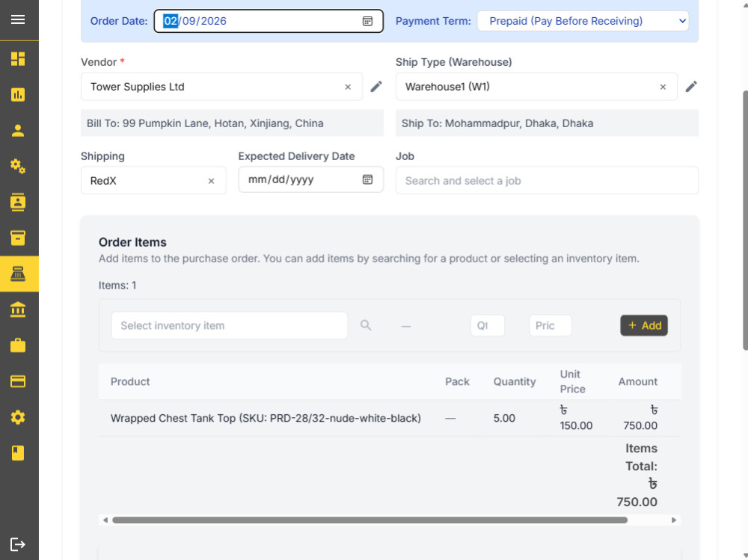Open the contact badge icon in sidebar
The width and height of the screenshot is (748, 560).
click(18, 203)
